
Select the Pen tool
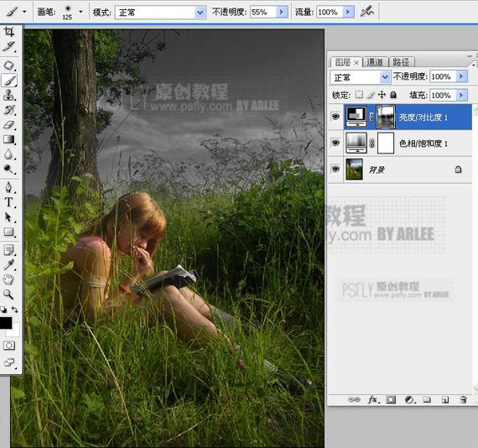tap(9, 187)
